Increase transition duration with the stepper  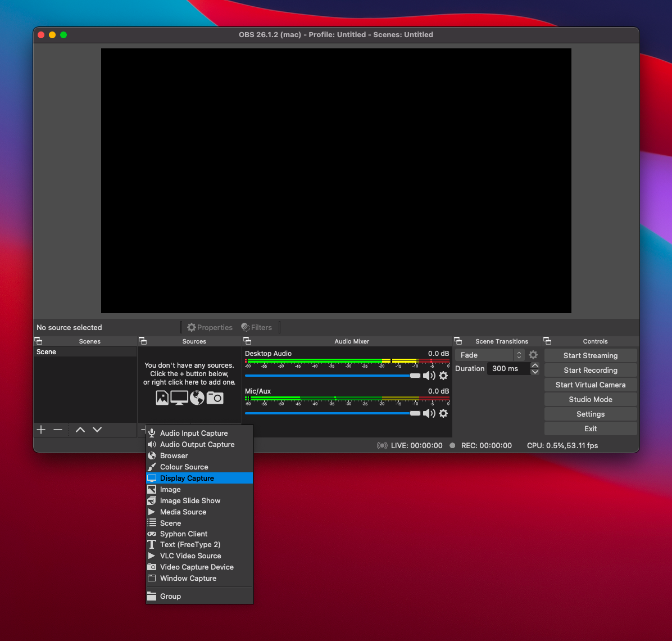click(x=535, y=365)
